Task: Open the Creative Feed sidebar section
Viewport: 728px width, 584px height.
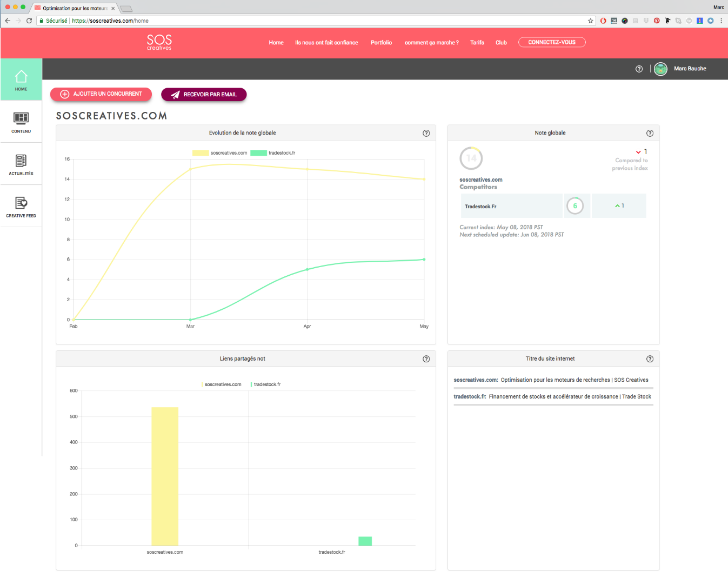Action: [21, 206]
